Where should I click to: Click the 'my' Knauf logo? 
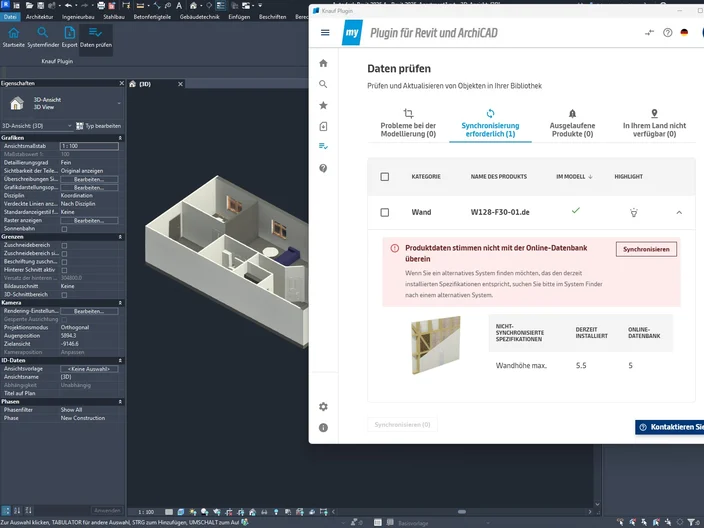click(x=352, y=32)
